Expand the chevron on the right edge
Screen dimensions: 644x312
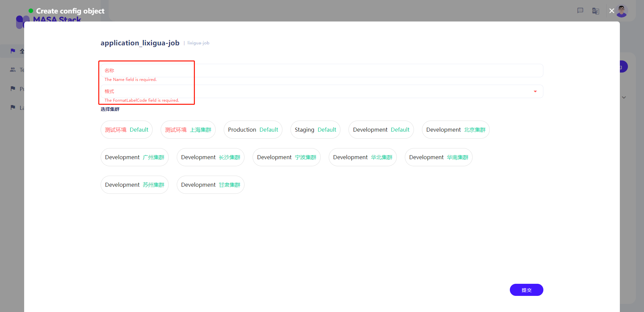coord(624,97)
